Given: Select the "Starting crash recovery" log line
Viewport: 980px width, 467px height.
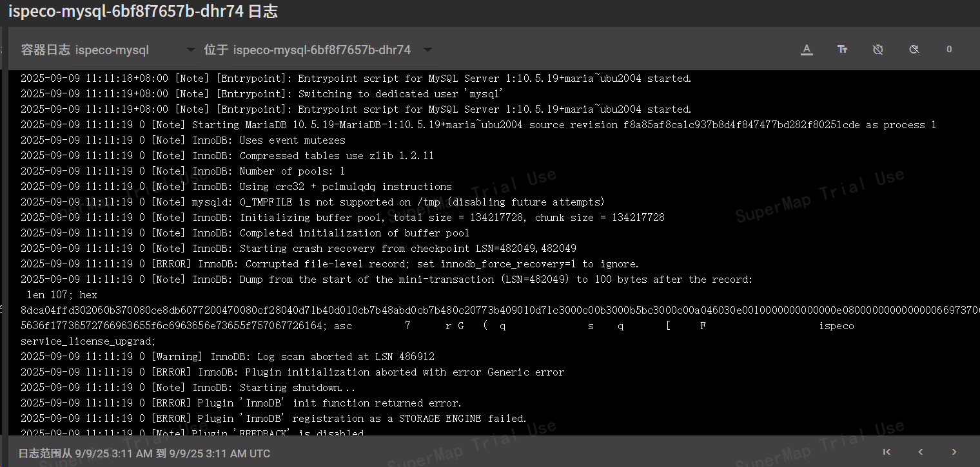Looking at the screenshot, I should (x=298, y=249).
